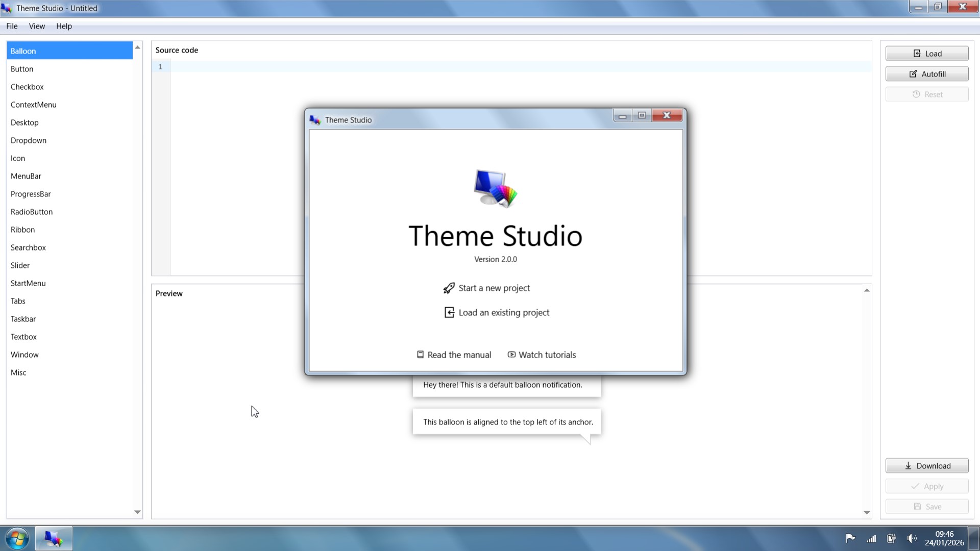
Task: Open the Help menu
Action: tap(64, 26)
